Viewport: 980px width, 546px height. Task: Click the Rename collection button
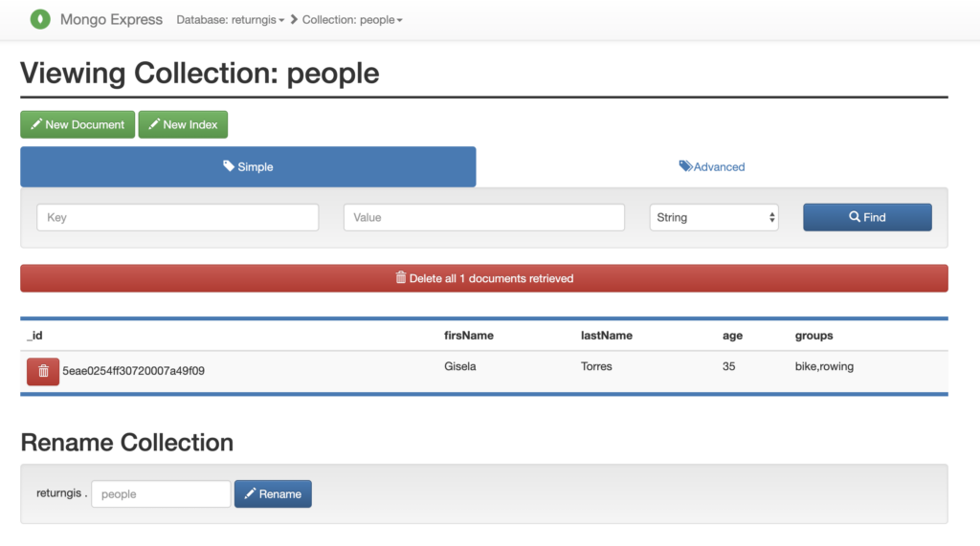tap(273, 493)
